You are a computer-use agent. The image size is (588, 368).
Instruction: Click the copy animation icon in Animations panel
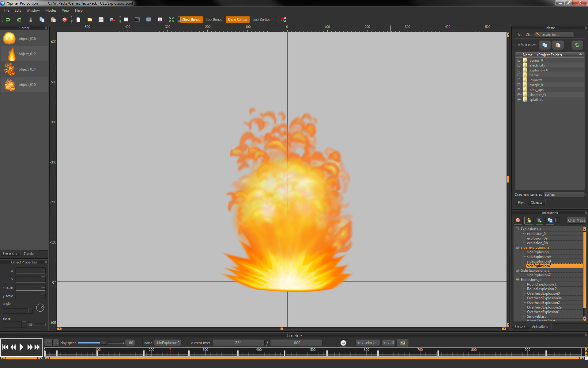(x=550, y=220)
